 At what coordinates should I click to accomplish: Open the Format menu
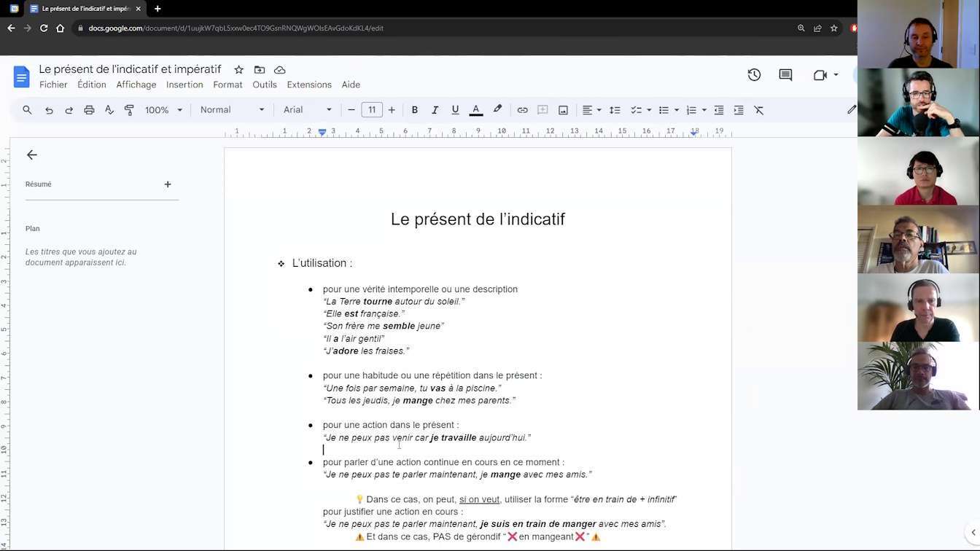tap(227, 85)
